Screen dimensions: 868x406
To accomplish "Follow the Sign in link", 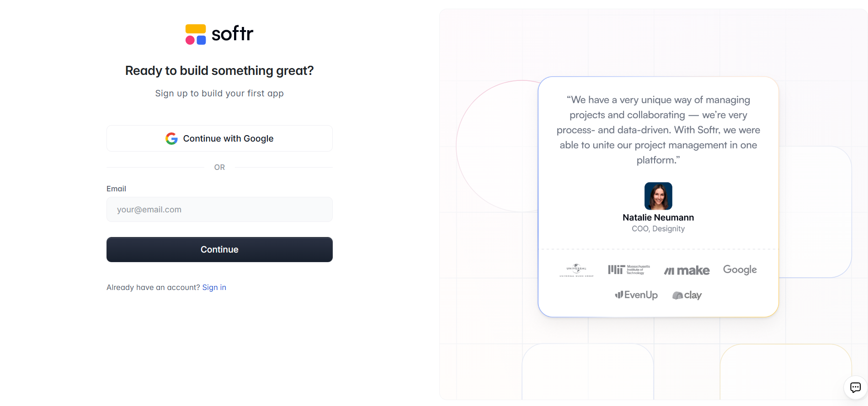I will (x=214, y=287).
